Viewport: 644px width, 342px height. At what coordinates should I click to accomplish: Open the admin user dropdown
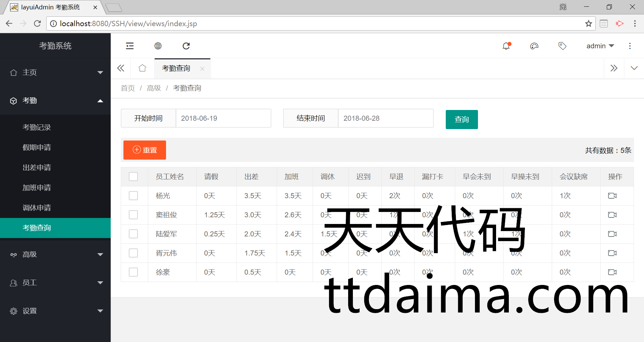(x=600, y=46)
